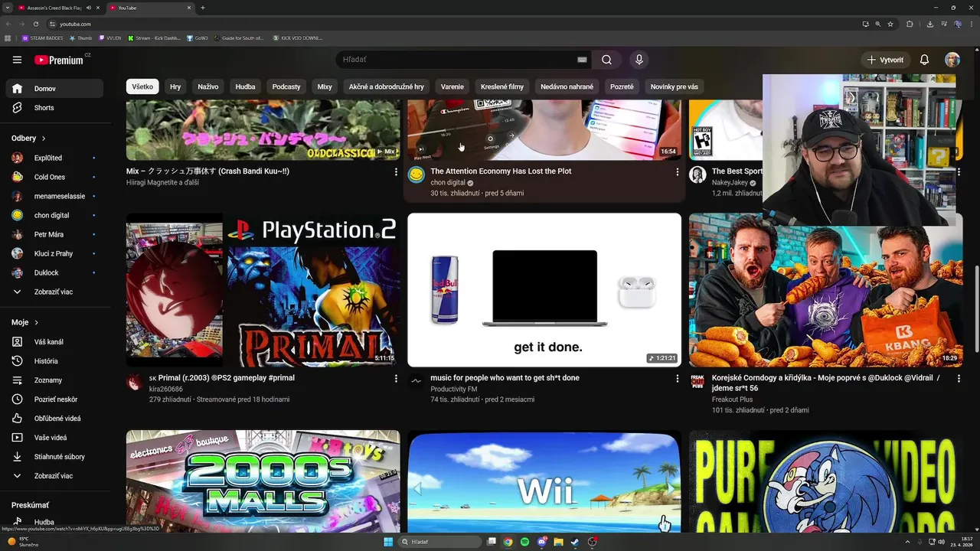Open STEAM BADGES bookmark
Viewport: 980px width, 551px height.
[x=43, y=37]
